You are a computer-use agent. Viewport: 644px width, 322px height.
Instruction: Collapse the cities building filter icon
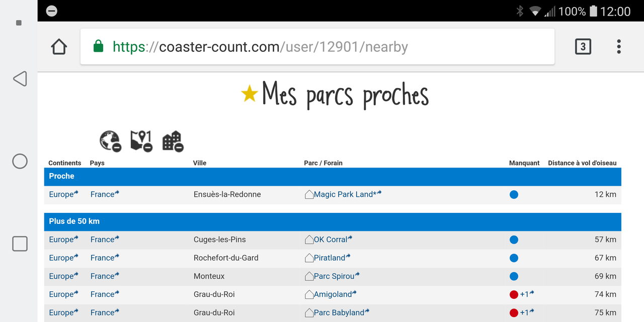(x=173, y=141)
